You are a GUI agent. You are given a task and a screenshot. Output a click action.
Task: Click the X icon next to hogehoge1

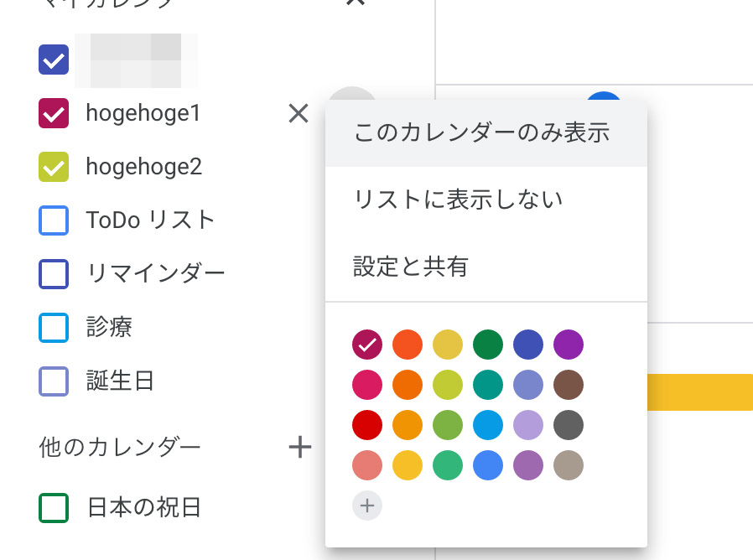299,113
